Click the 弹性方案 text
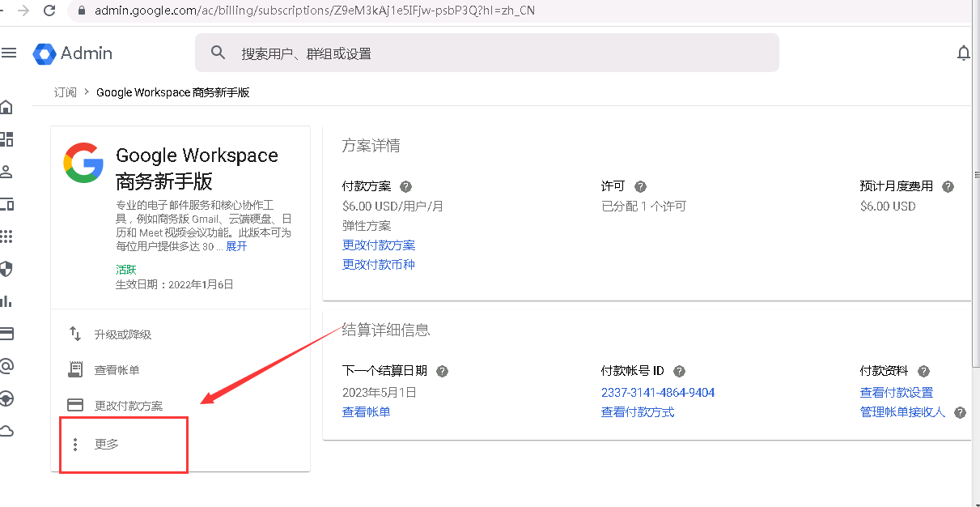This screenshot has width=980, height=507. tap(367, 226)
